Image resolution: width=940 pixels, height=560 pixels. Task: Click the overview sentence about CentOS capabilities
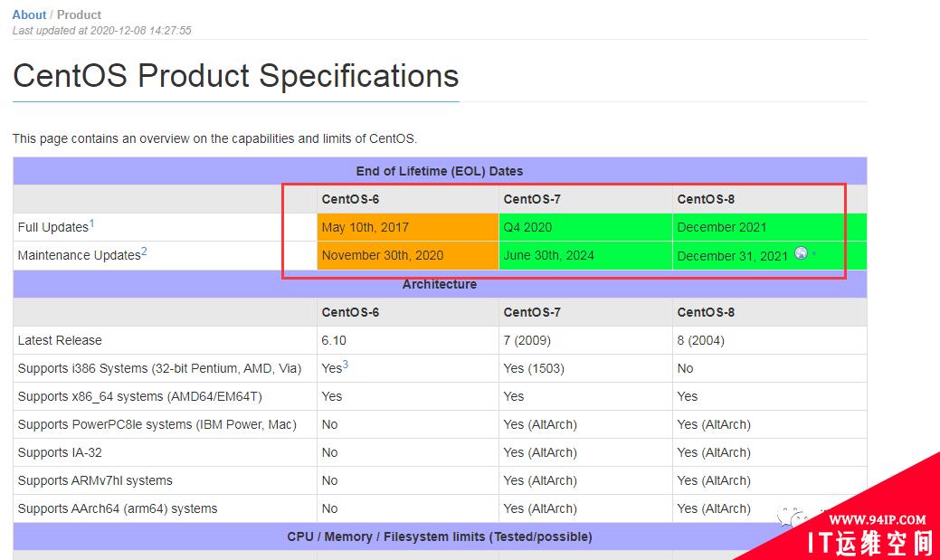tap(214, 138)
